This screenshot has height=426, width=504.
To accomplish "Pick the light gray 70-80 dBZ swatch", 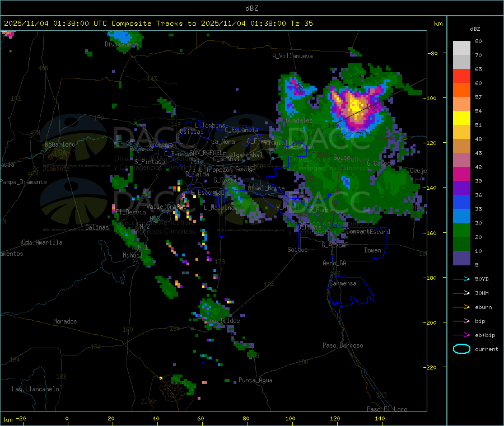I will 461,48.
